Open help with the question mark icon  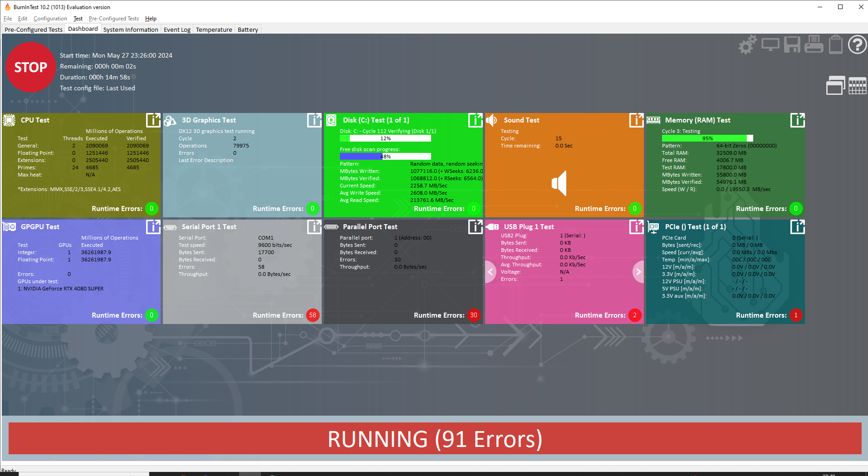pyautogui.click(x=857, y=44)
